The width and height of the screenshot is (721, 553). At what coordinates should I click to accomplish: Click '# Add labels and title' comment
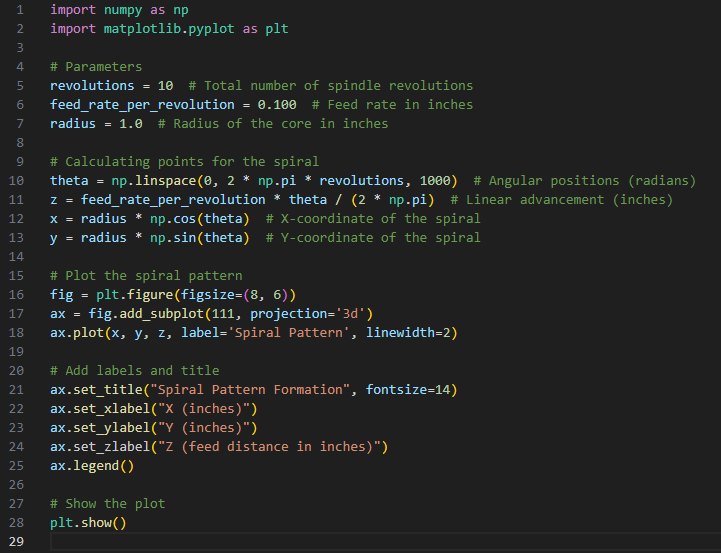(134, 371)
